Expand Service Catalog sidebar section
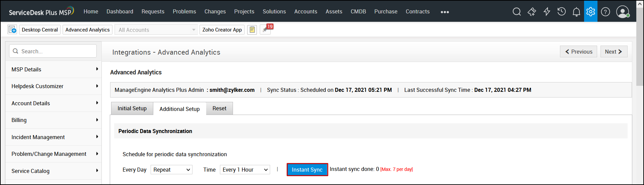 point(54,171)
